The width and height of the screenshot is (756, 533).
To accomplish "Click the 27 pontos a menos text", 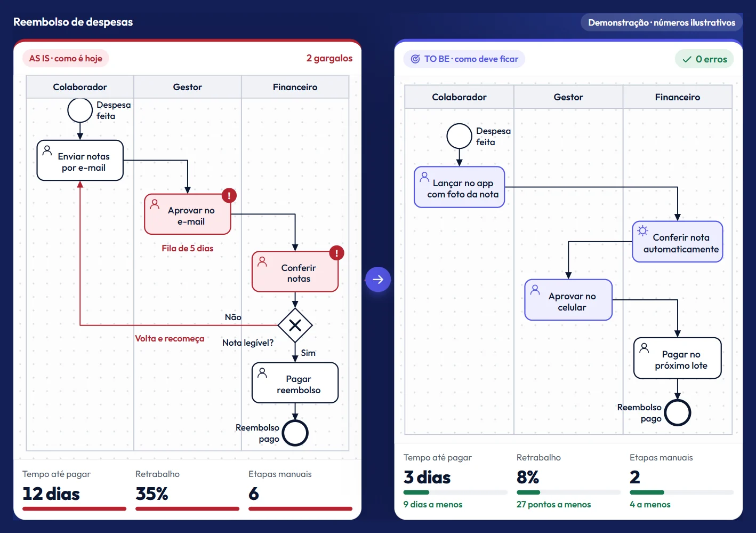I will click(x=553, y=504).
